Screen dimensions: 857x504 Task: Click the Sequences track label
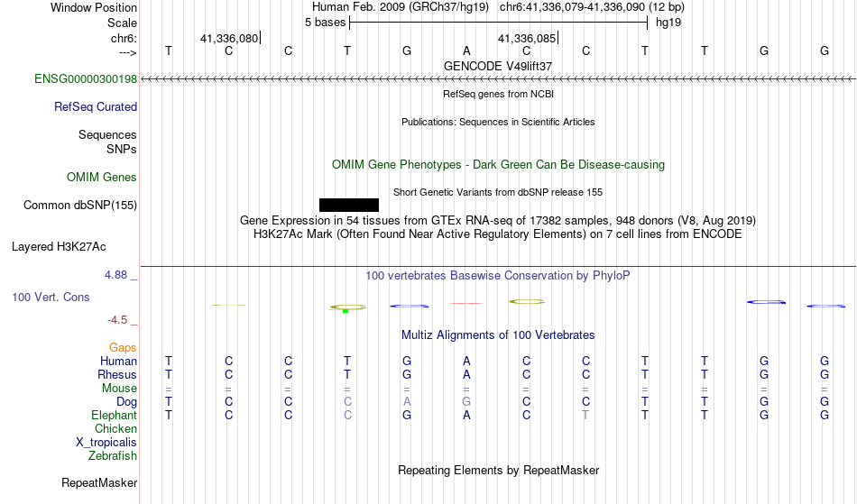(107, 134)
